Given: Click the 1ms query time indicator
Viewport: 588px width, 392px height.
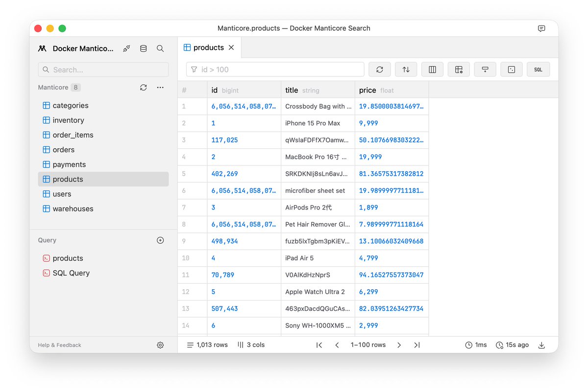Looking at the screenshot, I should click(476, 345).
